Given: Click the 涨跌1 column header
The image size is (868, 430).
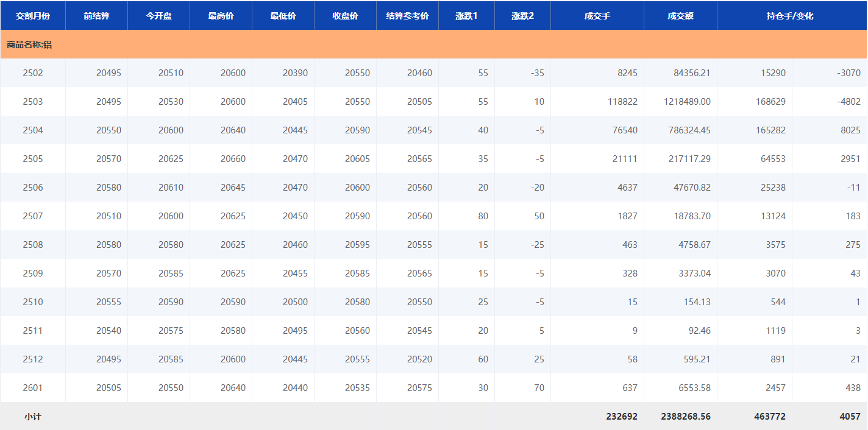Looking at the screenshot, I should 466,16.
